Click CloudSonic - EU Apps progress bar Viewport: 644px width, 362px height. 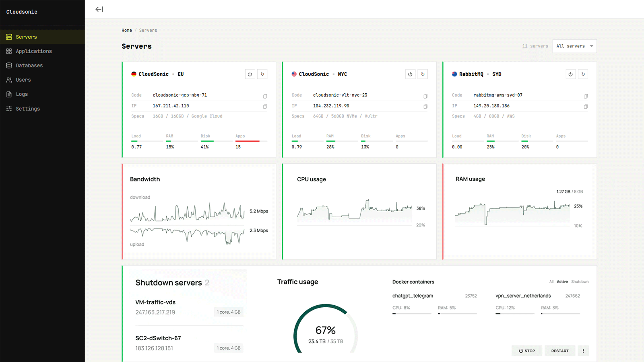tap(251, 141)
